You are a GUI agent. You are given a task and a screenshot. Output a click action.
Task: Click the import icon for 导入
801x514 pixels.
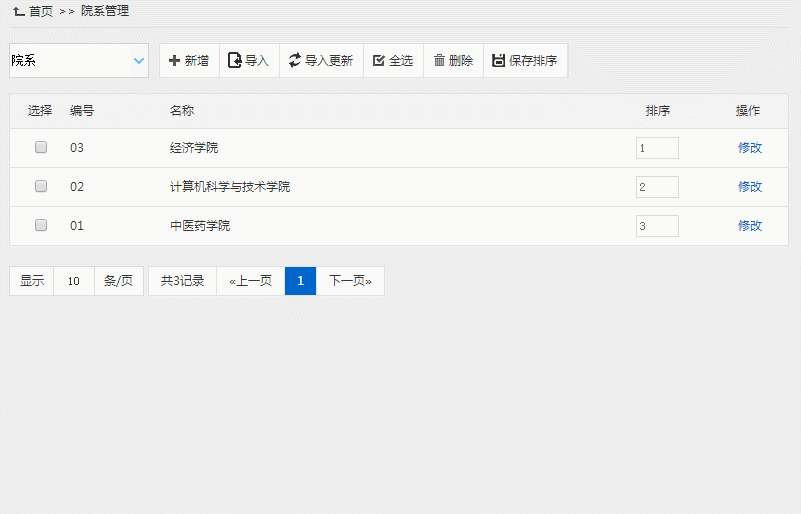click(x=234, y=61)
